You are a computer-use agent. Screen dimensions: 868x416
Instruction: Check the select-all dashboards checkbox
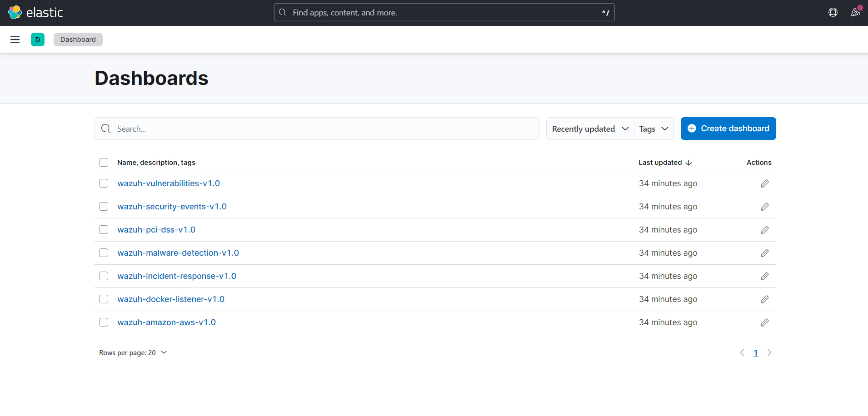tap(104, 163)
